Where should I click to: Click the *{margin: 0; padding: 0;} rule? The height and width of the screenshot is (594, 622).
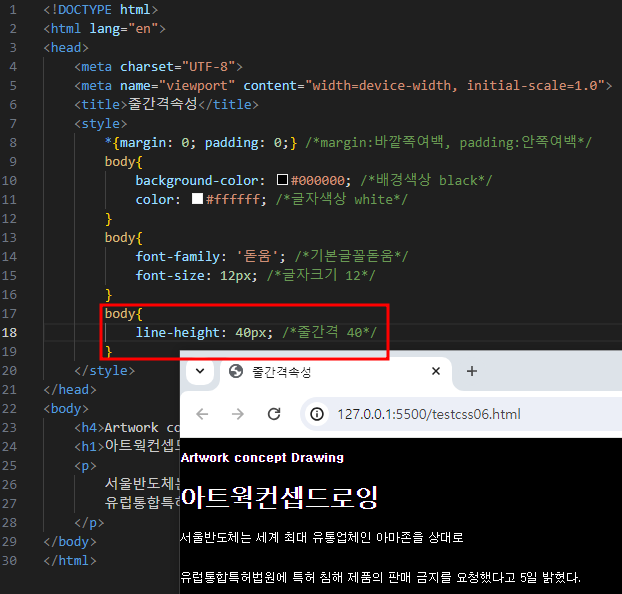(201, 143)
